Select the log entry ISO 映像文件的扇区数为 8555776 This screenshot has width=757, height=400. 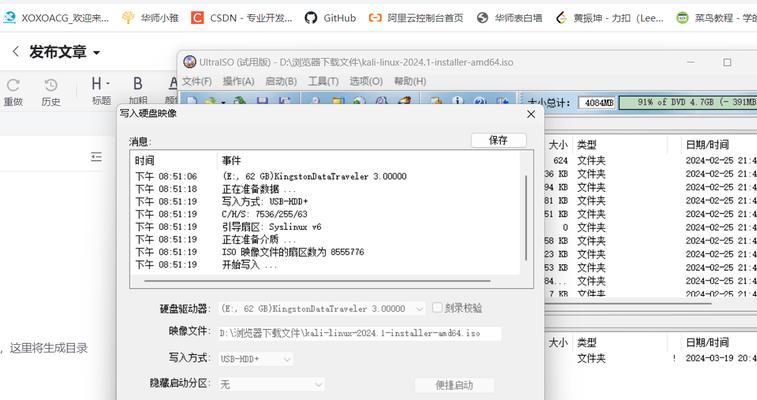tap(293, 252)
